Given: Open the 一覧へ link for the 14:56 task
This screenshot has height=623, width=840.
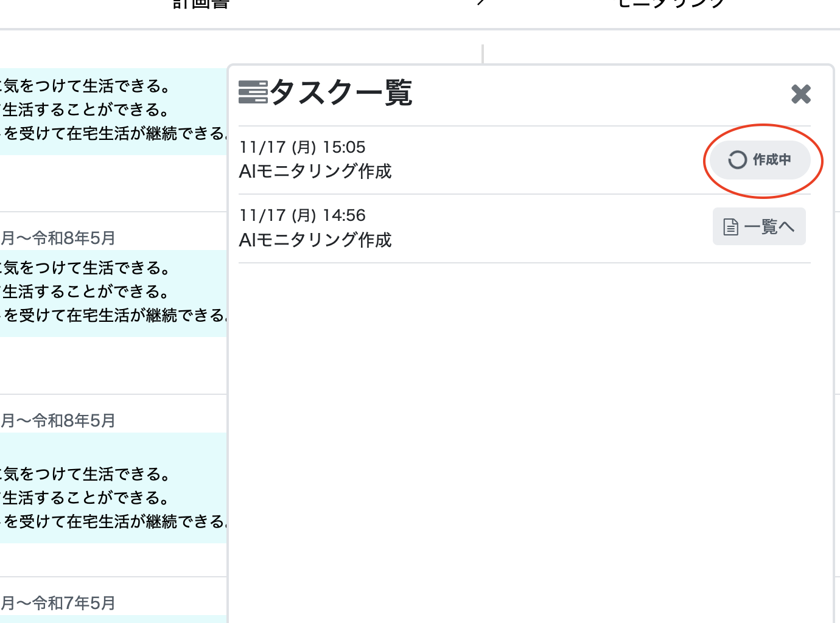Looking at the screenshot, I should [x=759, y=226].
